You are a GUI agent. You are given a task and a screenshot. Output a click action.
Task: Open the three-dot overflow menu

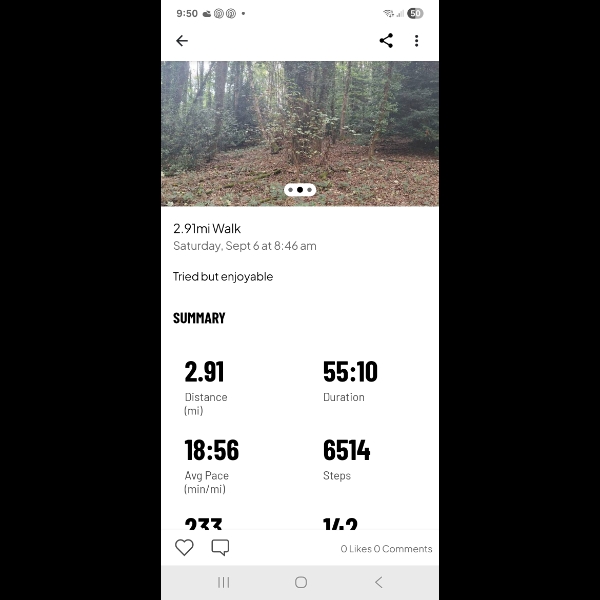(x=417, y=41)
